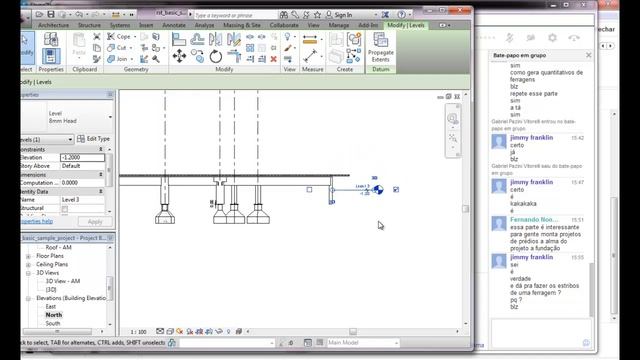Select the North elevation view
This screenshot has height=360, width=640.
pyautogui.click(x=54, y=315)
